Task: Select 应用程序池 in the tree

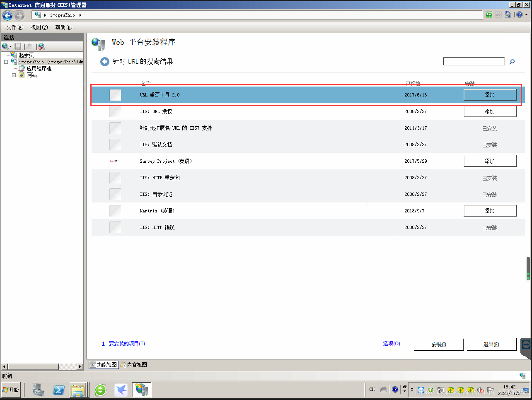Action: tap(39, 68)
